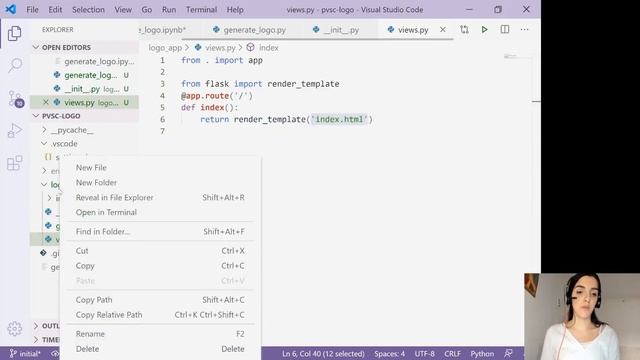
Task: Click the feedback icon in status bar
Action: pos(508,353)
